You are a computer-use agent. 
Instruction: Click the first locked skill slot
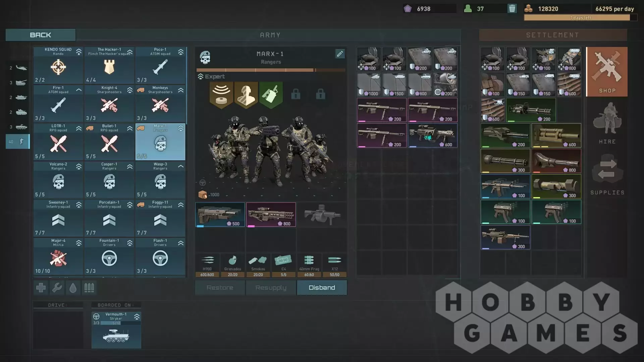[x=296, y=95]
